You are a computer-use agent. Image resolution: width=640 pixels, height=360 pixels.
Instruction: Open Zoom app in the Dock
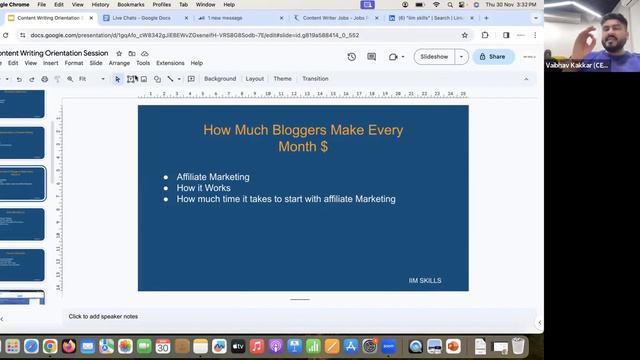tap(389, 346)
